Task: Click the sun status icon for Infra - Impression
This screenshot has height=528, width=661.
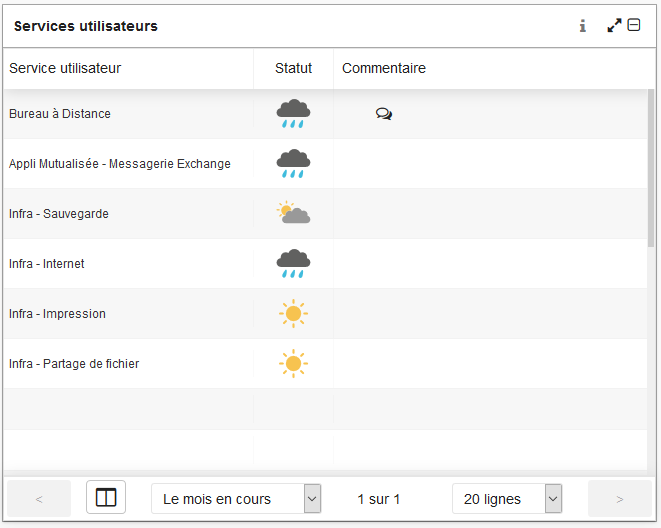Action: [293, 314]
